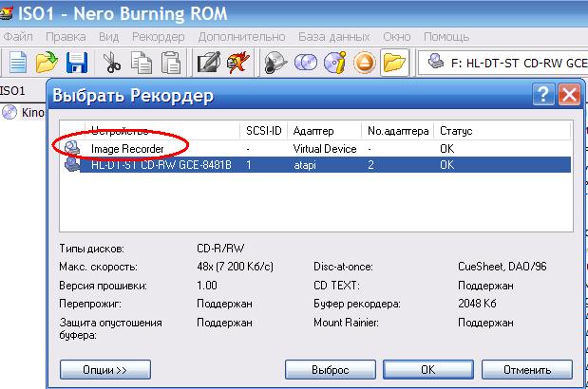The width and height of the screenshot is (588, 389).
Task: Click the Image Recorder device icon
Action: pos(72,148)
